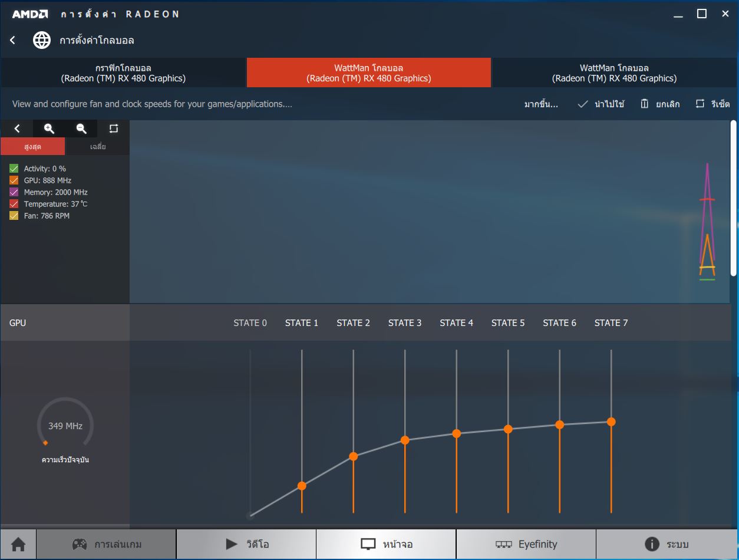Image resolution: width=739 pixels, height=560 pixels.
Task: Click นำไปใช้ (Apply) button
Action: click(601, 104)
